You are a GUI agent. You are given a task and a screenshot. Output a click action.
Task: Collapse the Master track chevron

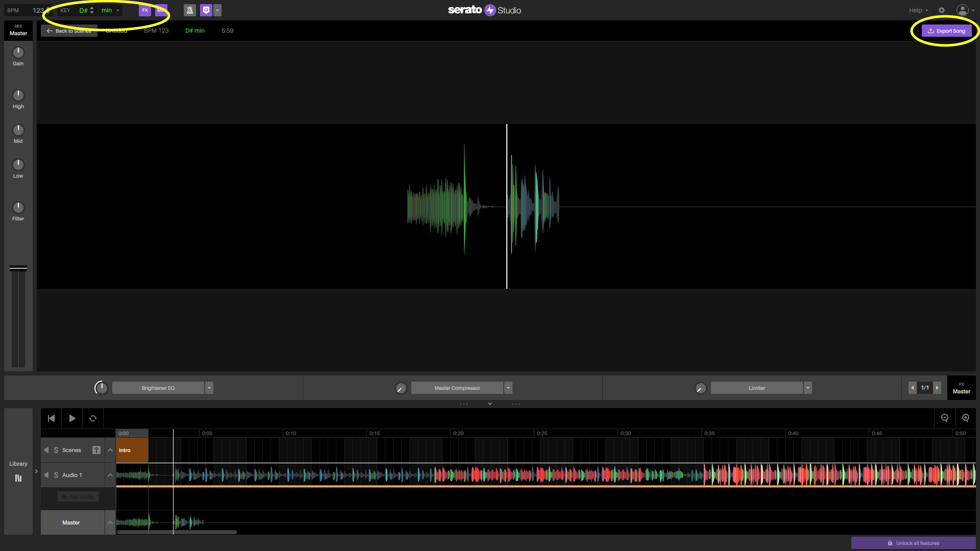click(110, 522)
